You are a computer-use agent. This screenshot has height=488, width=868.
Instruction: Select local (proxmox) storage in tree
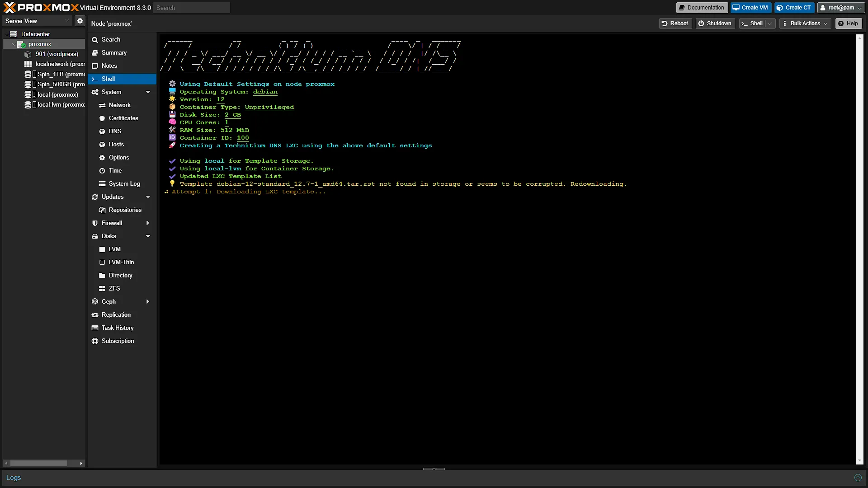(52, 94)
